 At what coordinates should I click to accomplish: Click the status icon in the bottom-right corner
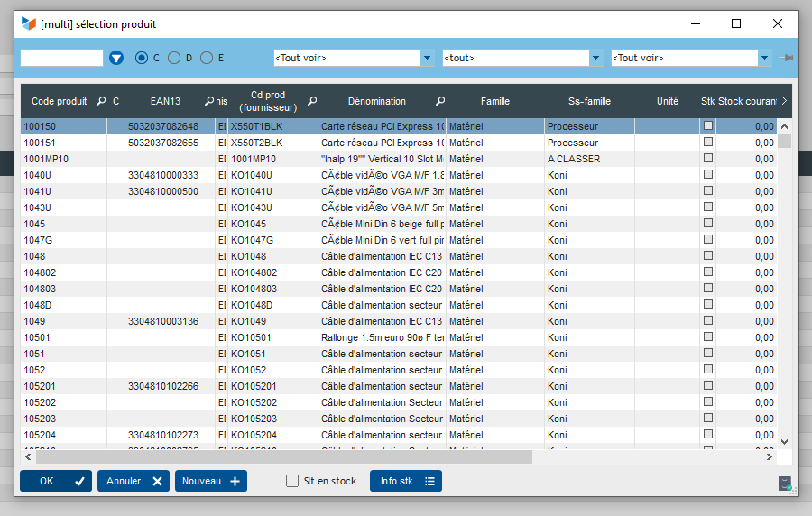coord(787,484)
